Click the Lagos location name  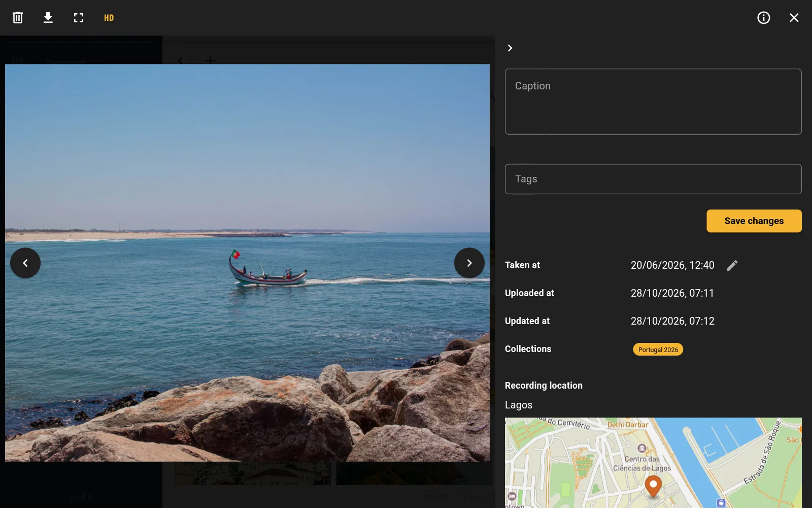(x=519, y=405)
